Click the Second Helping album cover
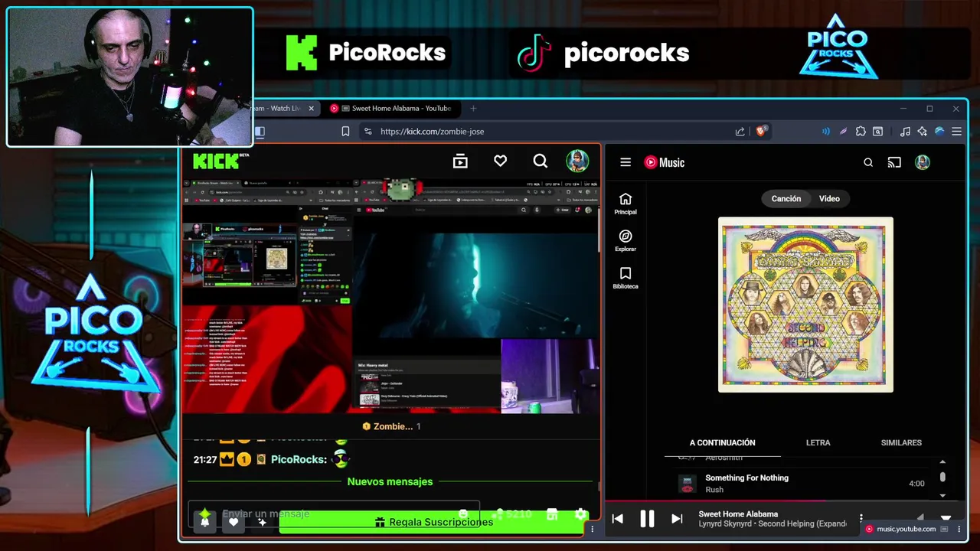Viewport: 980px width, 551px height. (x=805, y=305)
